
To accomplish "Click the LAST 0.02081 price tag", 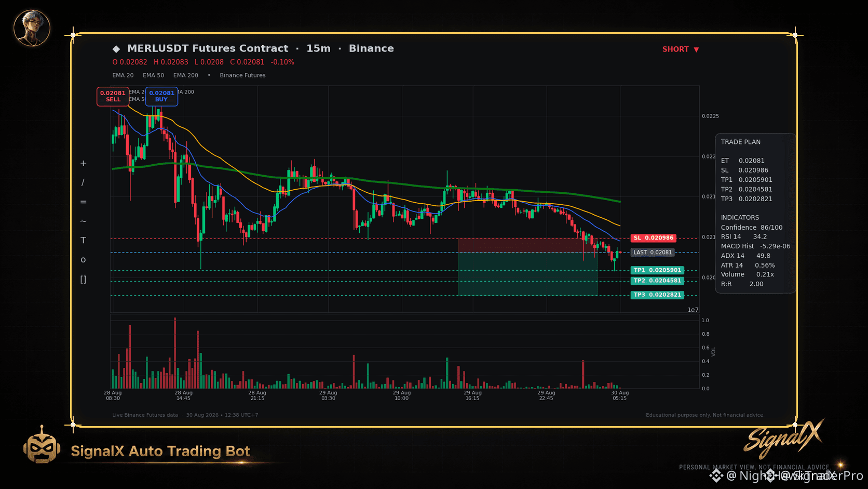I will (653, 253).
